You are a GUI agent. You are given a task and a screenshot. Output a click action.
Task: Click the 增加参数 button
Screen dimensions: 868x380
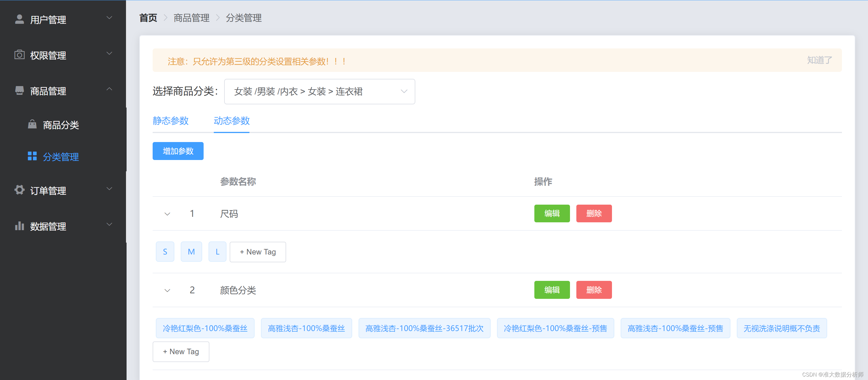[x=178, y=151]
